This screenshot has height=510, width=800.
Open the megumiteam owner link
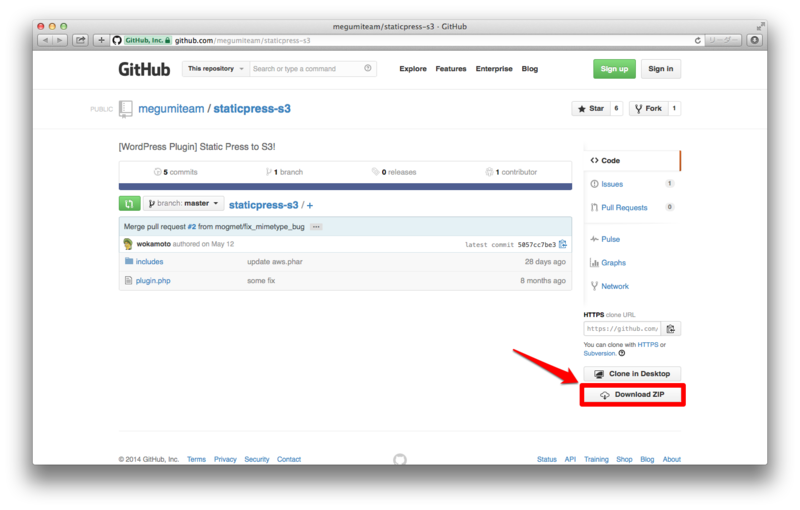pos(171,109)
